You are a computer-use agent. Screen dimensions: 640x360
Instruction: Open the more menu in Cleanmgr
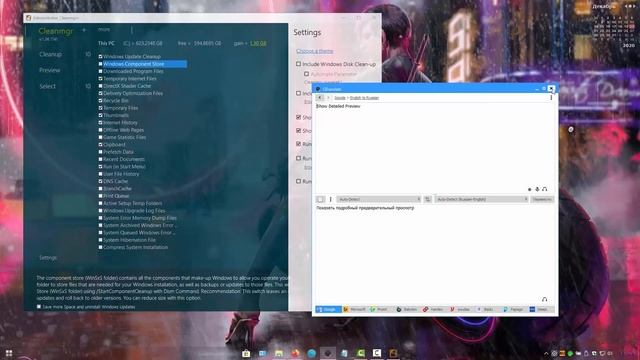pos(104,29)
